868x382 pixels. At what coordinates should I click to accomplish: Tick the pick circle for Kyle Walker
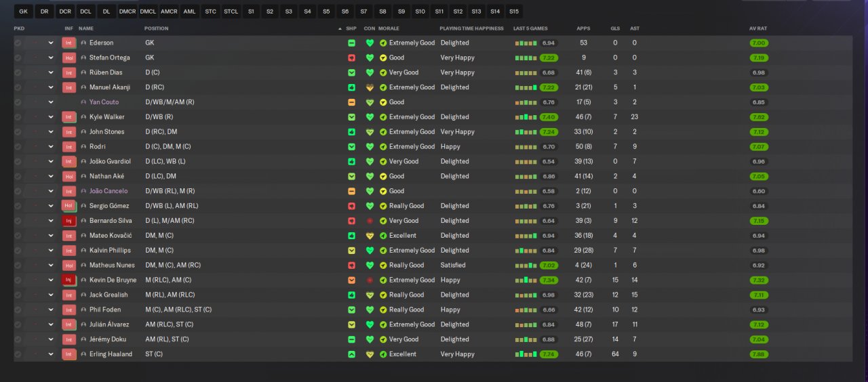[18, 117]
